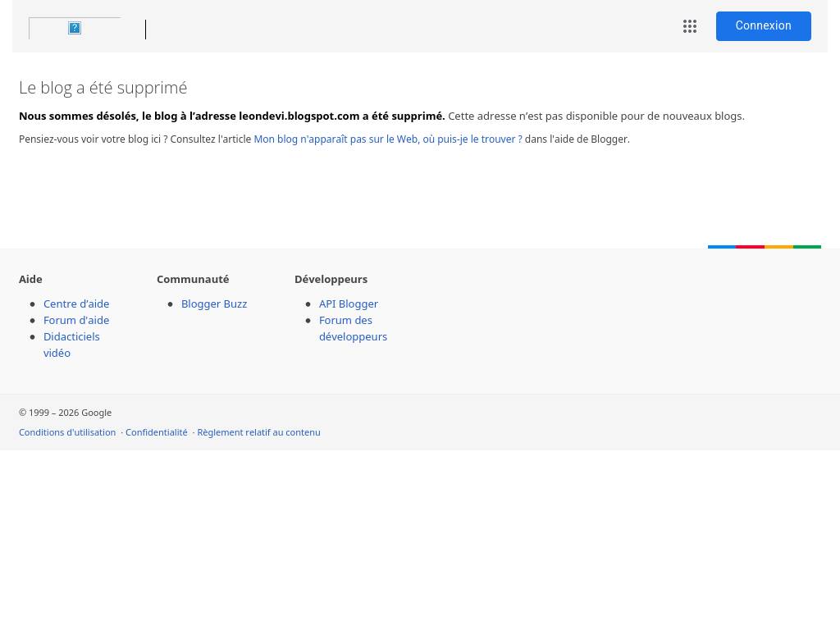
Task: Go to Forum d'aide
Action: (76, 321)
